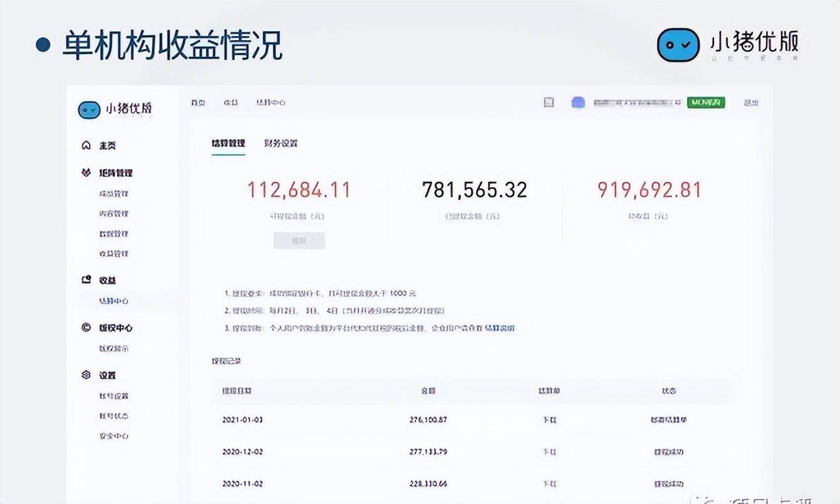Switch to the 财务设置 tab
This screenshot has height=504, width=840.
point(281,143)
